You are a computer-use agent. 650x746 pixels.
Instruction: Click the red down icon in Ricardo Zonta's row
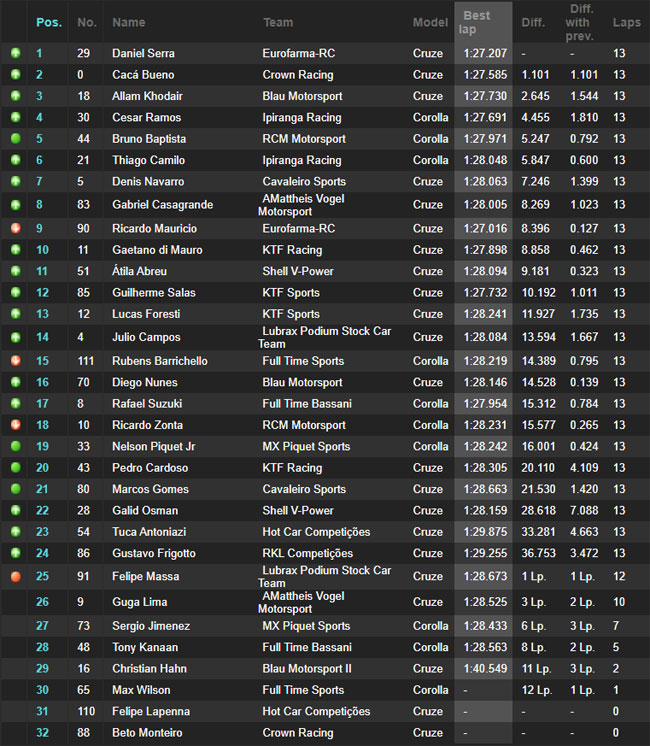pos(16,424)
